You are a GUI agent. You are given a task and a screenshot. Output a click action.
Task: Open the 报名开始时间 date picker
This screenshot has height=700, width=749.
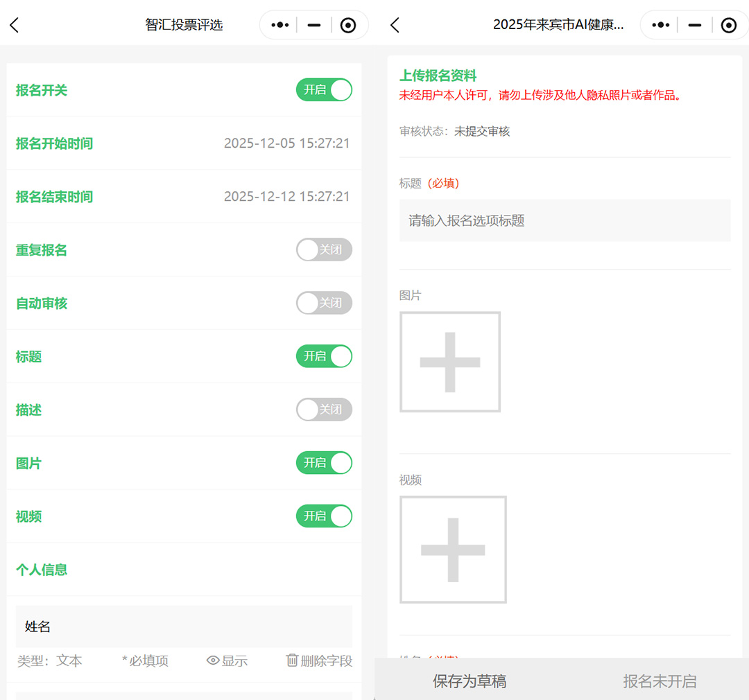tap(286, 143)
